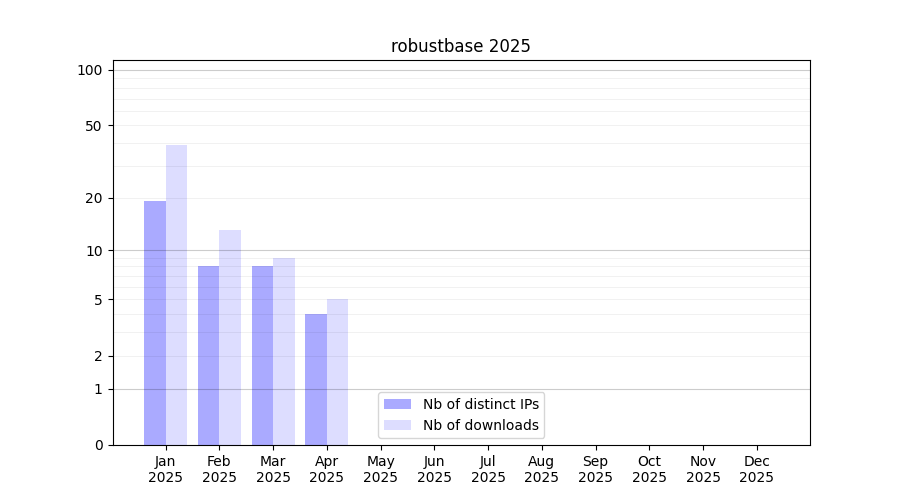This screenshot has width=900, height=500.
Task: Select the Feb 2025 distinct IPs bar
Action: [208, 355]
